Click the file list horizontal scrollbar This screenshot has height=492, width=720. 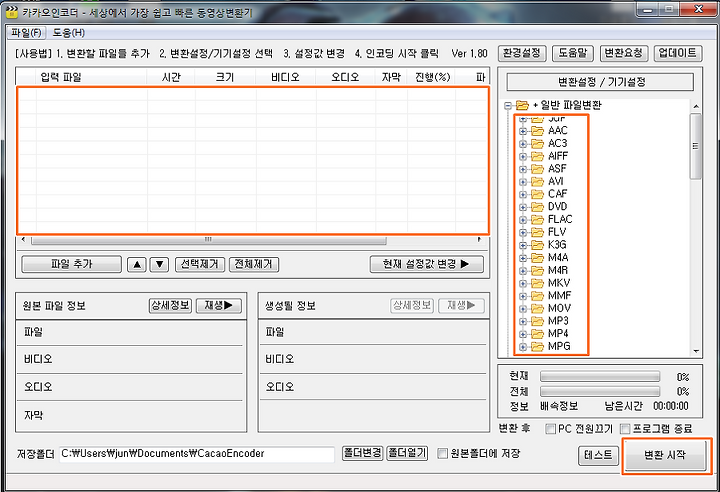[208, 240]
